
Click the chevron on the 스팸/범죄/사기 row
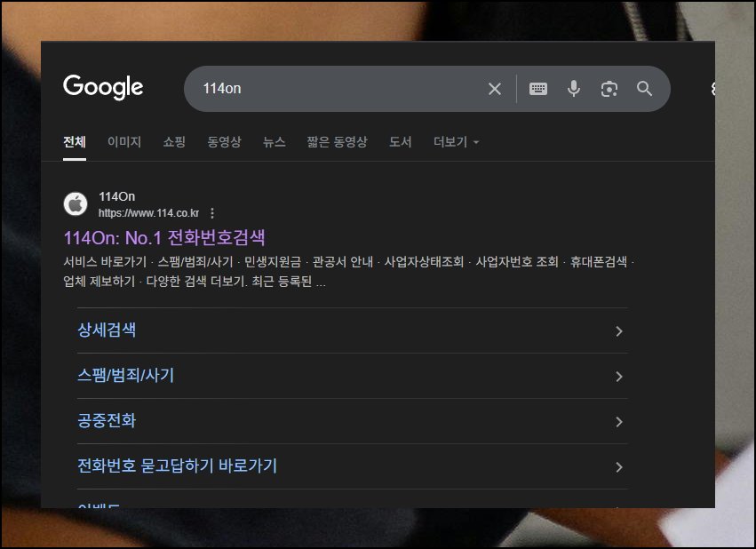[x=619, y=377]
